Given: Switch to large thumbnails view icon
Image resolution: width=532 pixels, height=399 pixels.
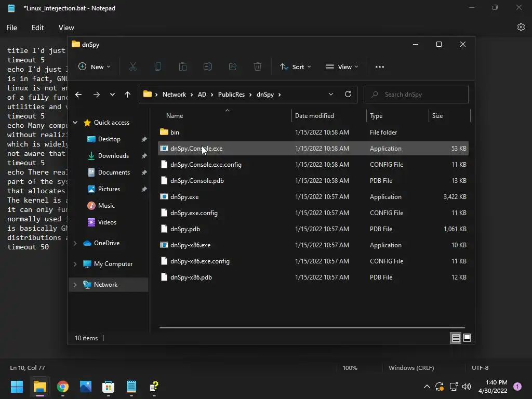Looking at the screenshot, I should (x=467, y=338).
